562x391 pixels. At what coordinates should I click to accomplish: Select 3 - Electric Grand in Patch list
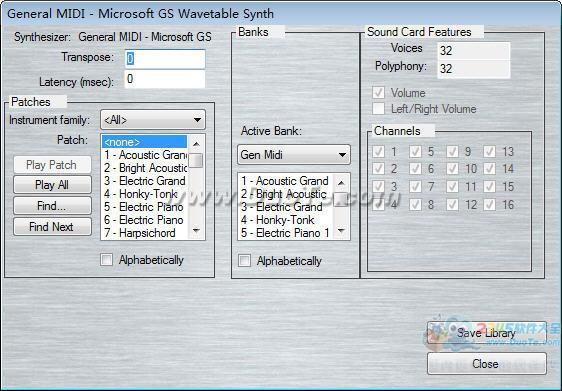point(144,181)
